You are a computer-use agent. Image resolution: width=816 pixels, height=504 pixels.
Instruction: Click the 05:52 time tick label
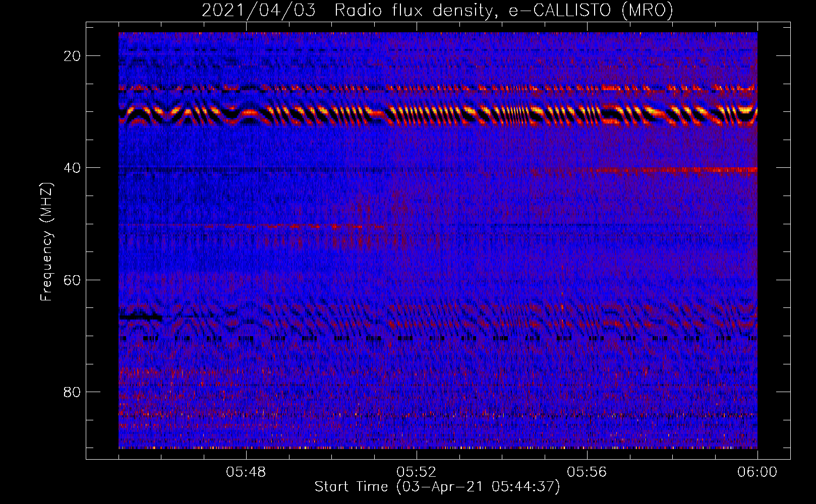tap(417, 472)
